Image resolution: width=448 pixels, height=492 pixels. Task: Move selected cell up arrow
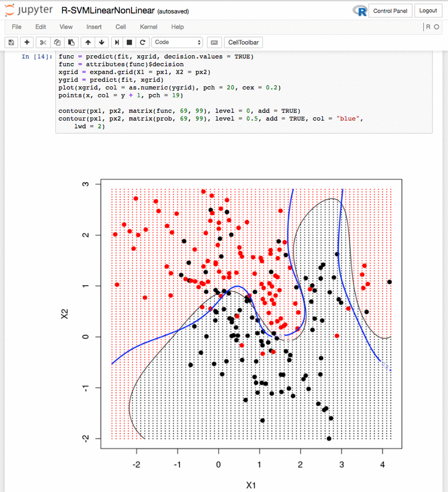click(x=88, y=42)
